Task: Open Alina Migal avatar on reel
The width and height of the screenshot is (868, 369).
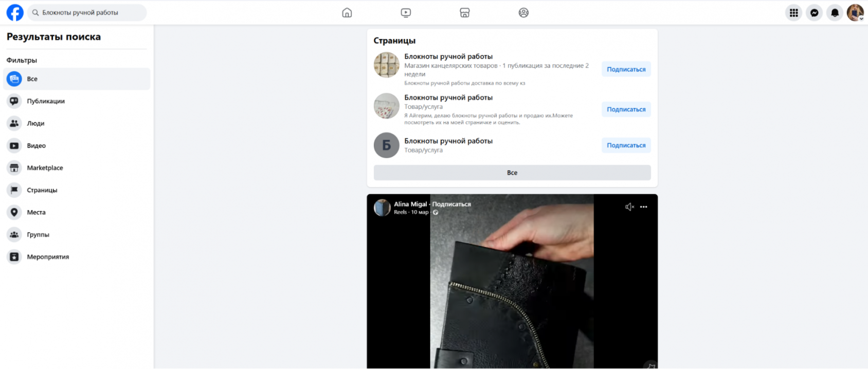Action: click(x=382, y=208)
